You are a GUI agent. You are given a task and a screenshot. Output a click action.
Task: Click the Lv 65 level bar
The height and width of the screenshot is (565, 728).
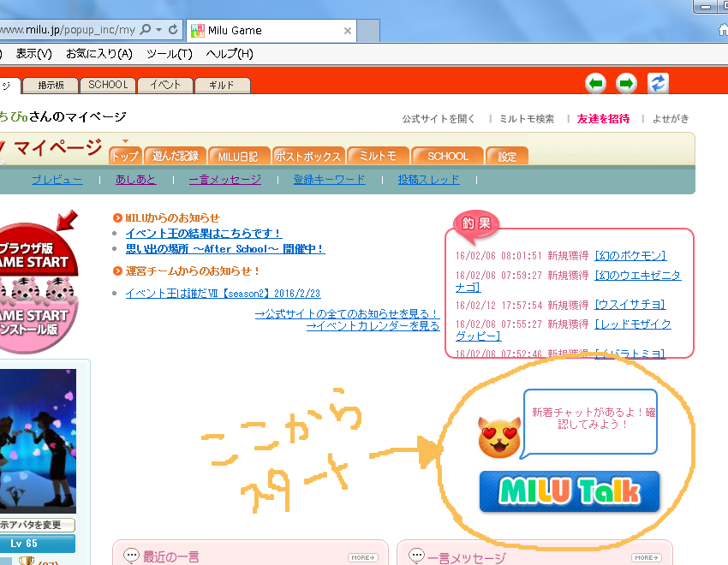coord(37,544)
